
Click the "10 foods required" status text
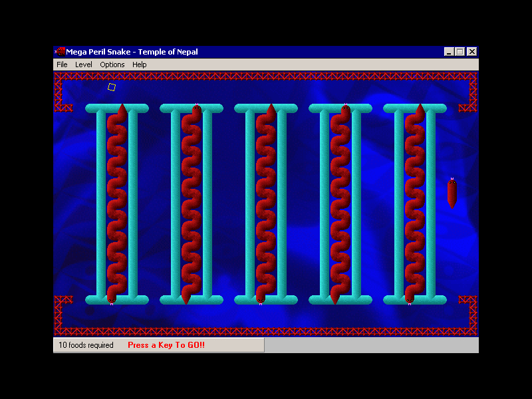coord(86,345)
